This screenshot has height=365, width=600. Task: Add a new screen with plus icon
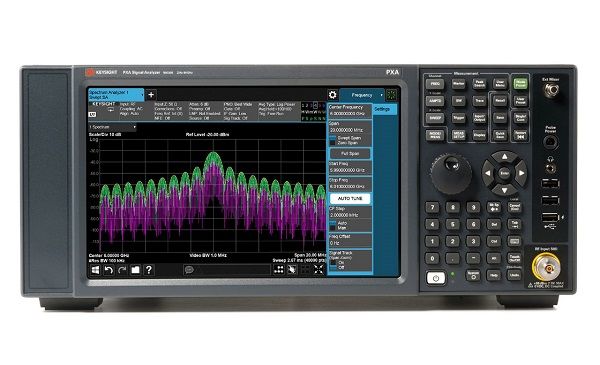pyautogui.click(x=151, y=95)
